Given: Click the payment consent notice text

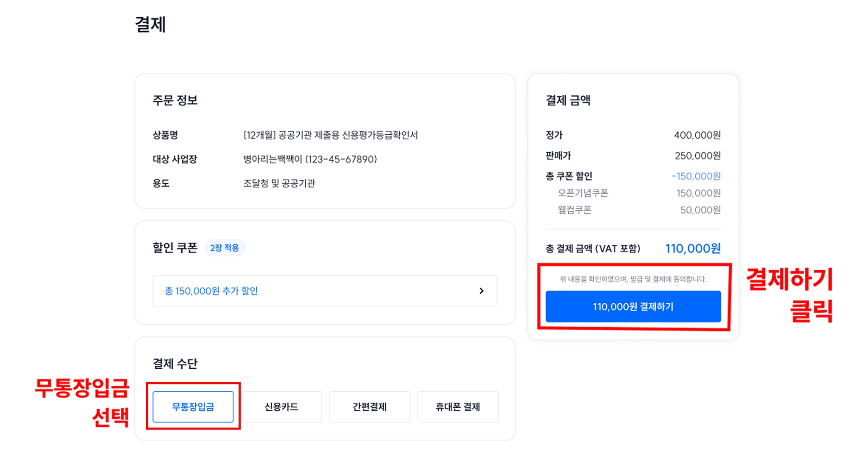Looking at the screenshot, I should [x=633, y=279].
